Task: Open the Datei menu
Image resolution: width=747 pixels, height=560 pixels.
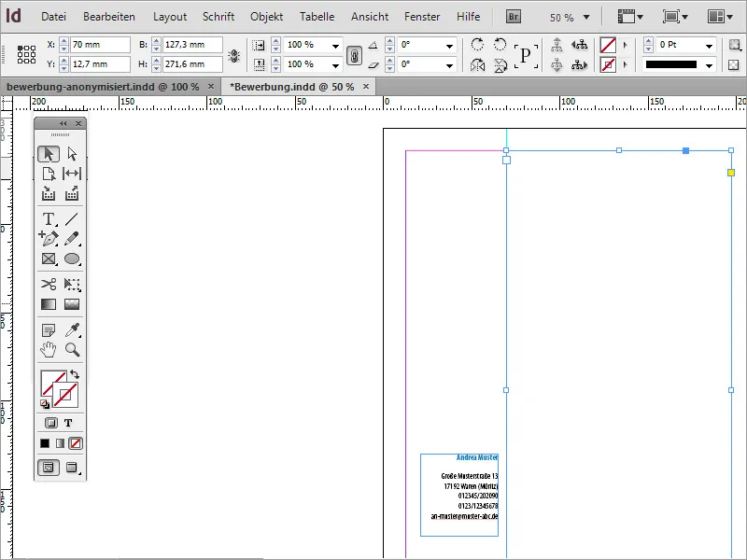Action: coord(53,17)
